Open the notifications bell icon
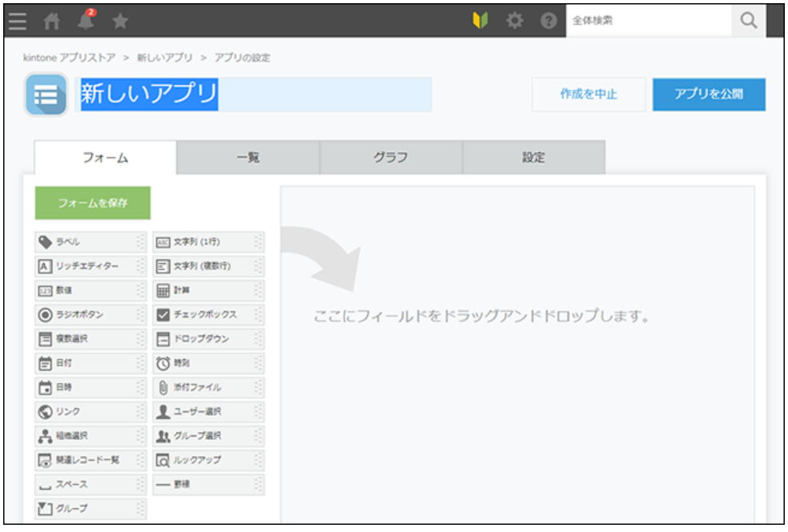The height and width of the screenshot is (532, 788). (x=85, y=21)
